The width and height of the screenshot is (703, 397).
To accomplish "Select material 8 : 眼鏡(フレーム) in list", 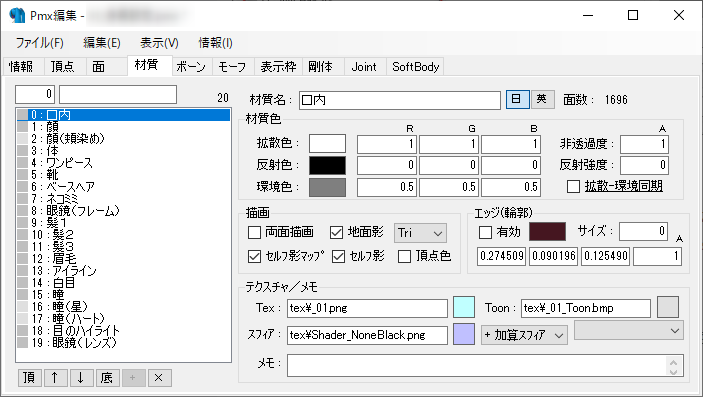I will (x=123, y=211).
